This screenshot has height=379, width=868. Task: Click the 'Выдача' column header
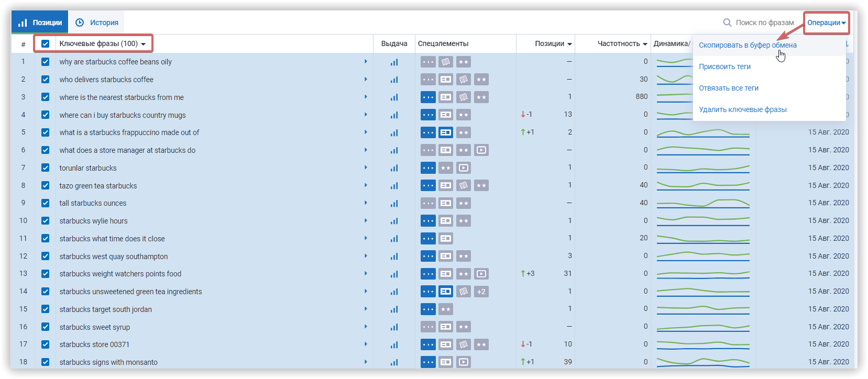pos(394,43)
